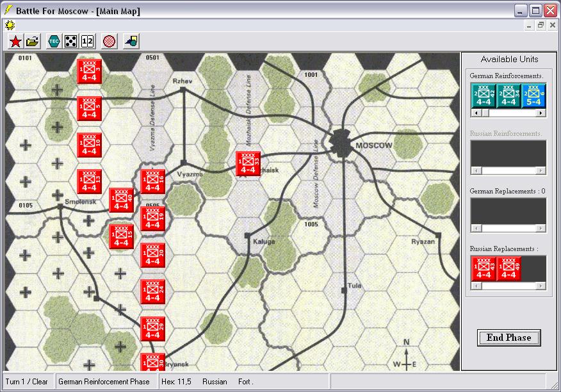Viewport: 561px width, 392px height.
Task: Click German Reinforcements list left arrow
Action: 476,113
